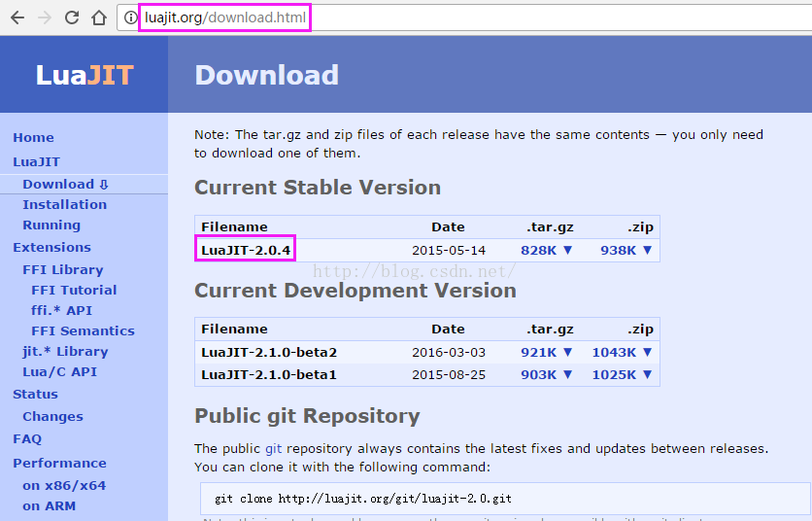
Task: Download LuaJIT-2.1.0-beta2 zip 1043K
Action: point(622,352)
